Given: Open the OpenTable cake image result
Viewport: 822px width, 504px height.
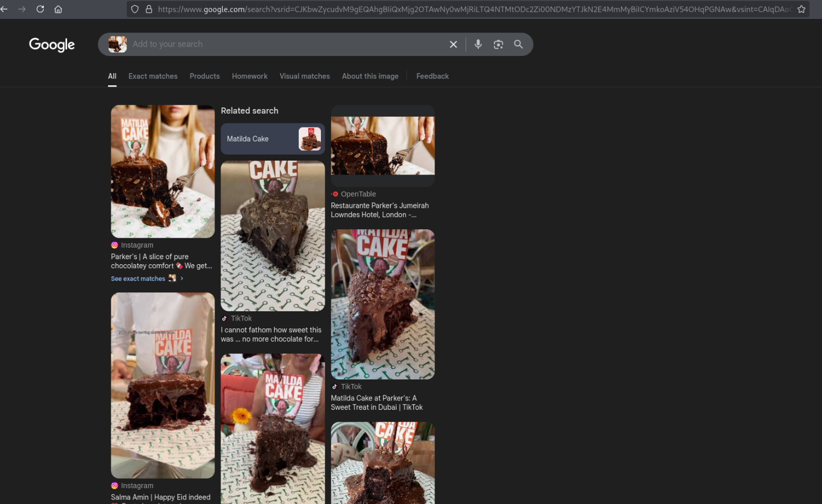Looking at the screenshot, I should (x=382, y=146).
